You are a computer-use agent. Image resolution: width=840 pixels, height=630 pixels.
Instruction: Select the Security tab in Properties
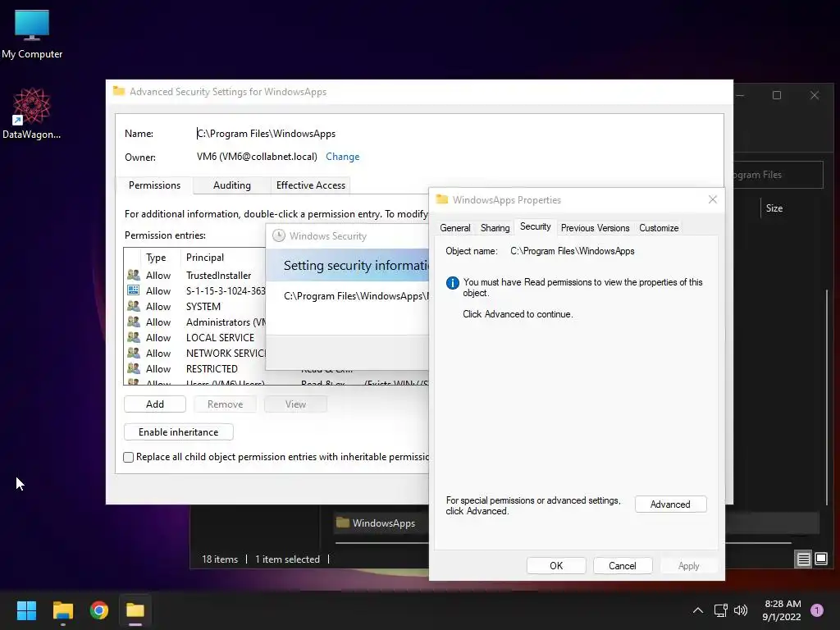point(535,226)
